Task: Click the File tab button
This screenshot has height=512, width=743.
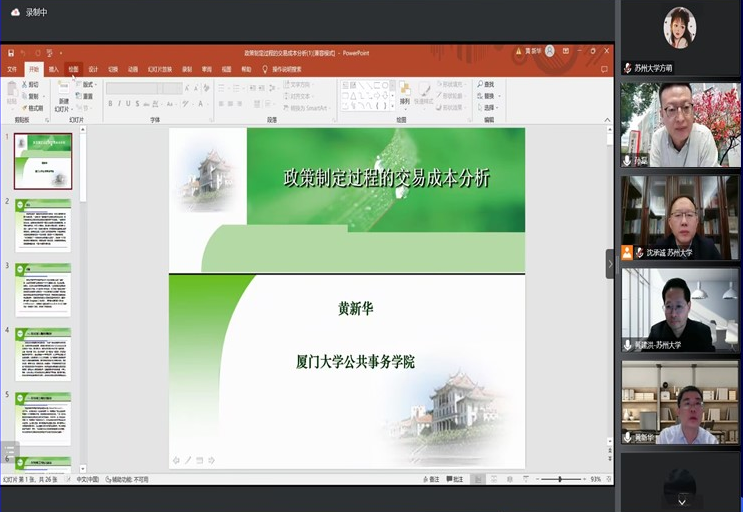Action: [x=12, y=70]
